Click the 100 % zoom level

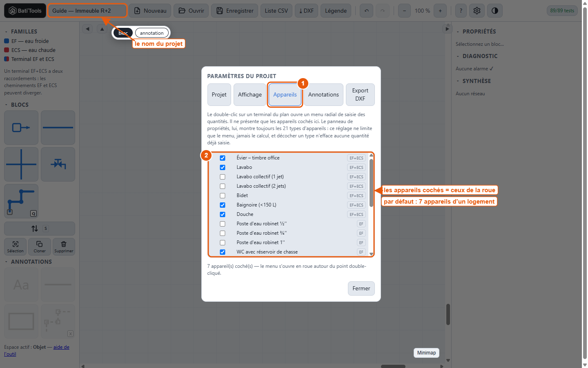pyautogui.click(x=422, y=11)
